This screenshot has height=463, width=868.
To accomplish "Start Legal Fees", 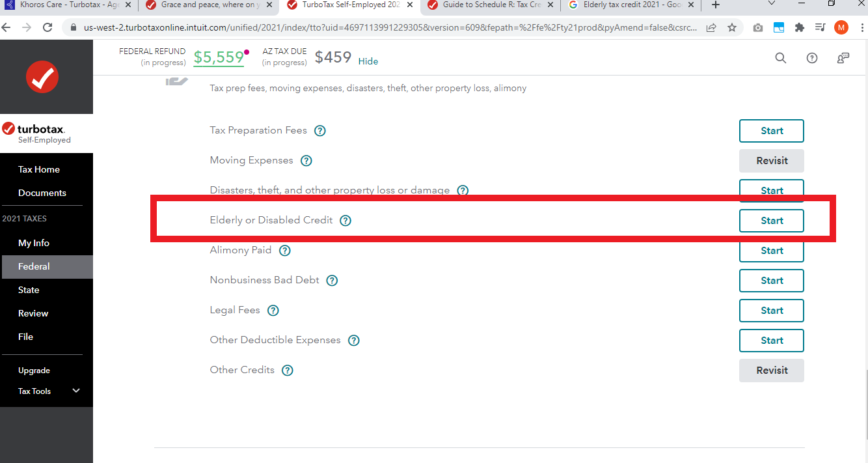I will click(772, 311).
